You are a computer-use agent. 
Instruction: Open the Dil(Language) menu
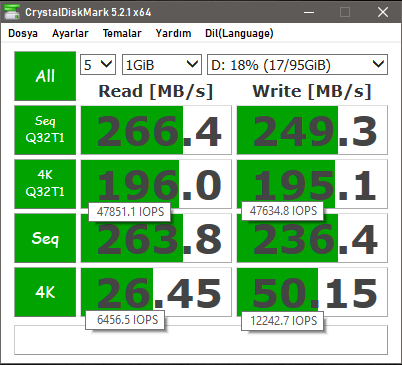[239, 33]
